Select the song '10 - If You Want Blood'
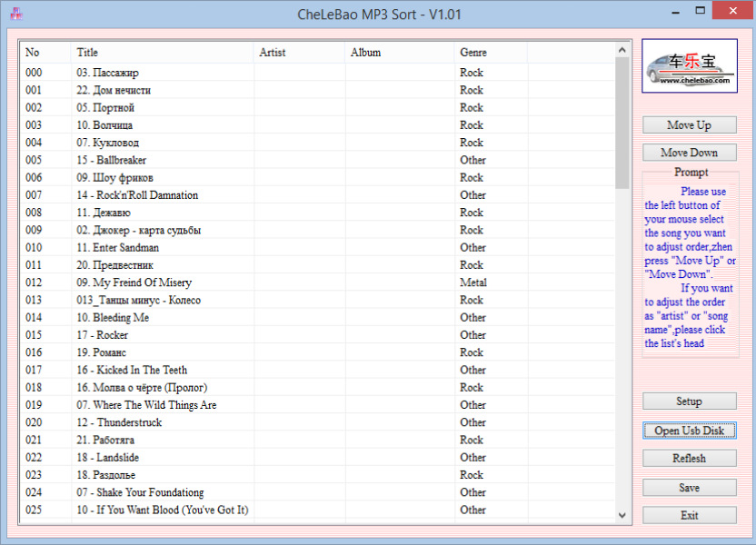Screen dimensions: 756x545 coord(163,510)
